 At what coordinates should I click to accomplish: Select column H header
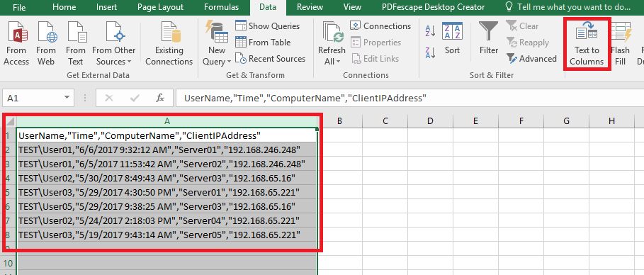click(611, 121)
